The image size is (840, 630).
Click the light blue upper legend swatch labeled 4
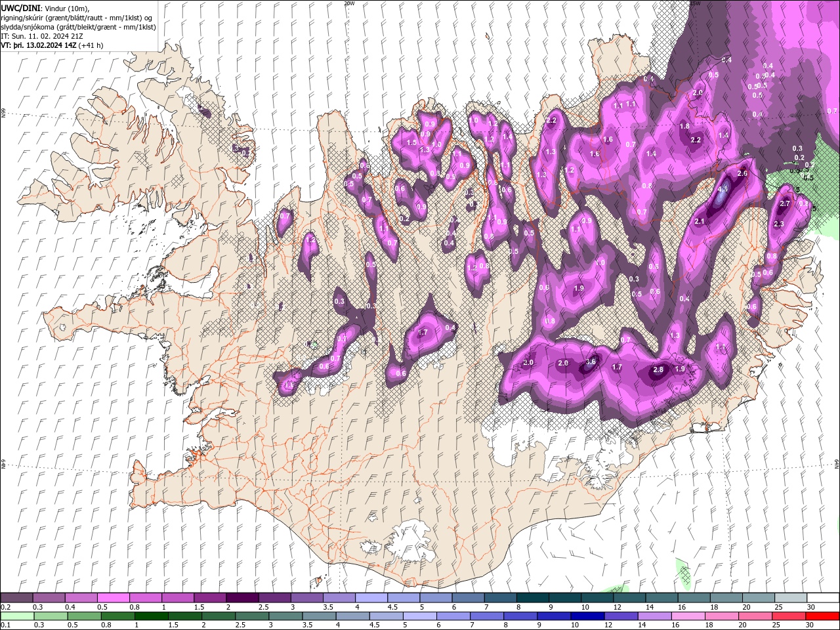(x=371, y=598)
